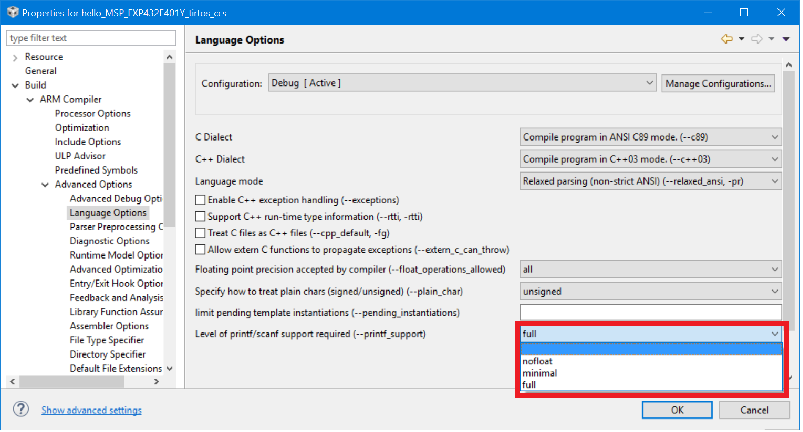Select Diagnostic Options in the tree
The image size is (803, 432).
(x=110, y=241)
